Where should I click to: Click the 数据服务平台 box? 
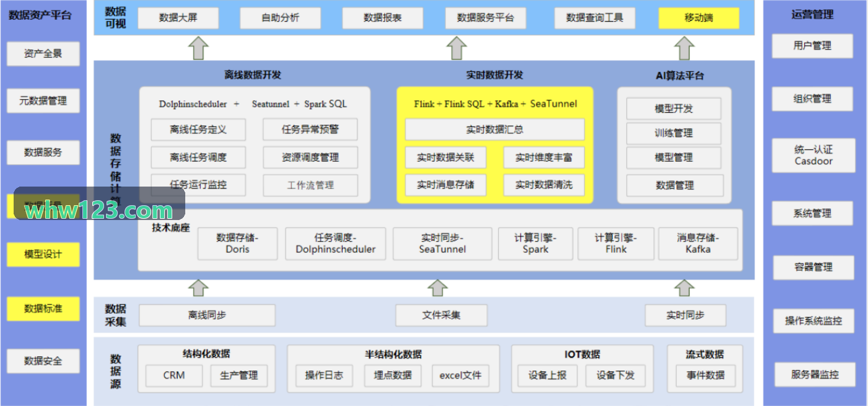pyautogui.click(x=486, y=18)
